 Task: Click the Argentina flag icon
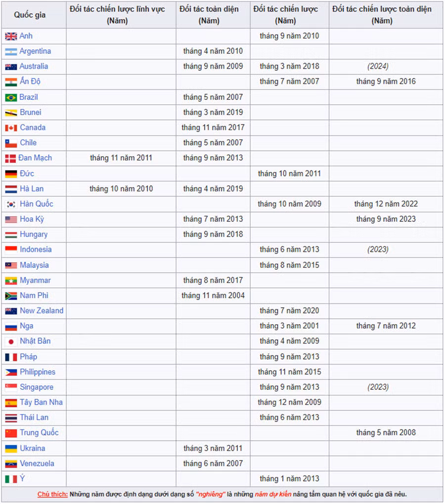[11, 51]
